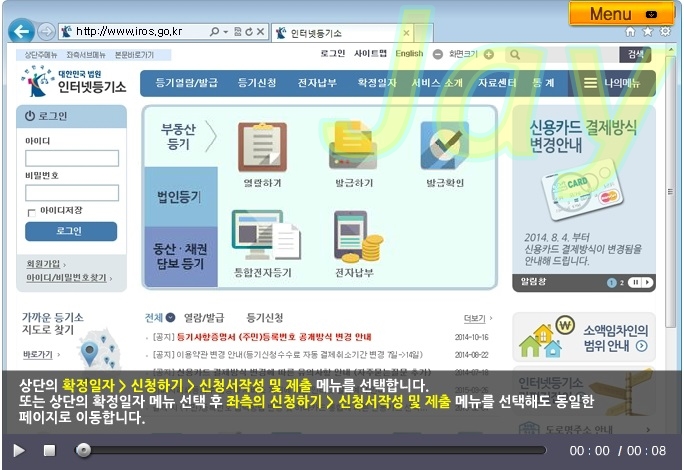Switch notices to 열람/발급 tab
The width and height of the screenshot is (684, 470).
pos(204,318)
